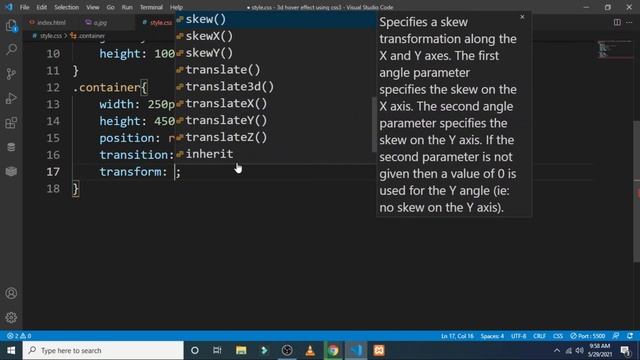Change language mode CSS
640x360 pixels.
[558, 336]
